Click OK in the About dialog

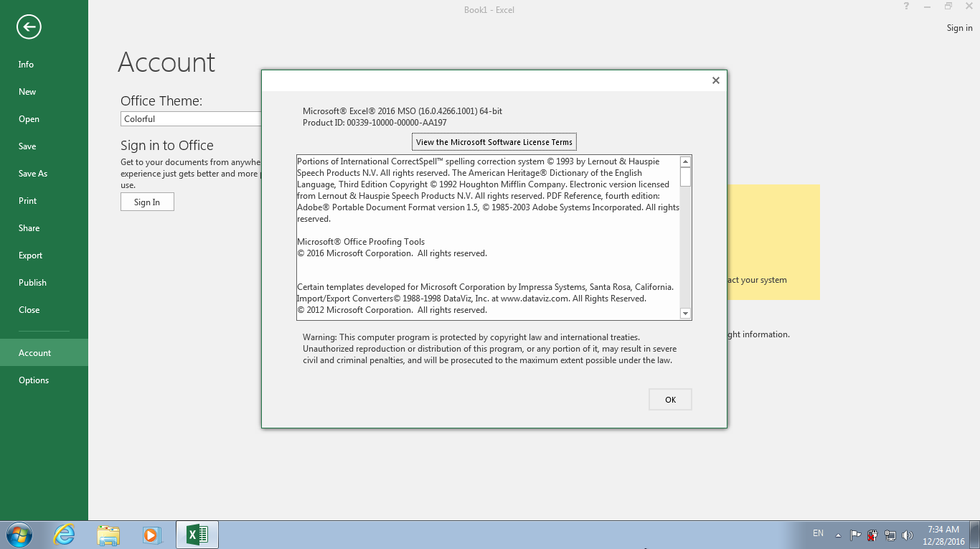click(x=670, y=400)
